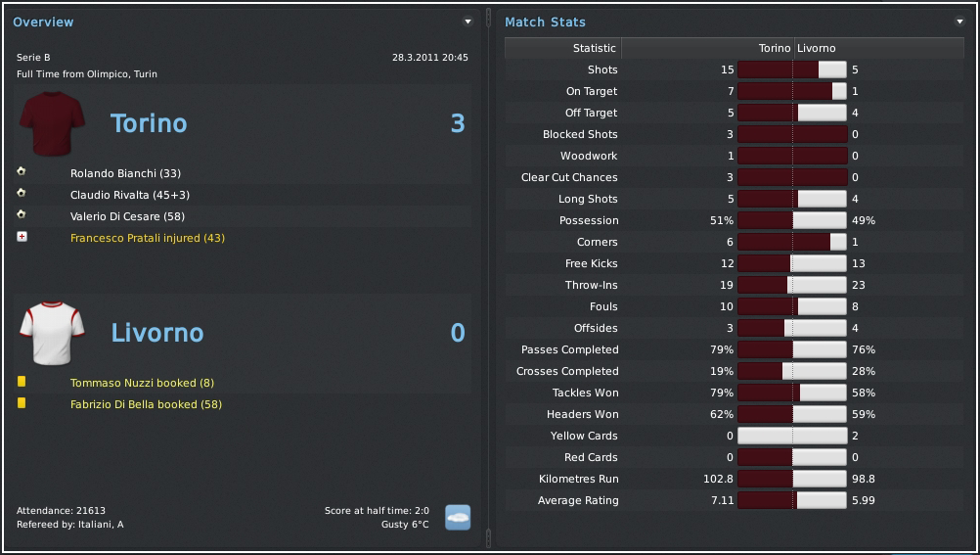This screenshot has height=555, width=980.
Task: Click the divider handle between panels
Action: (488, 277)
